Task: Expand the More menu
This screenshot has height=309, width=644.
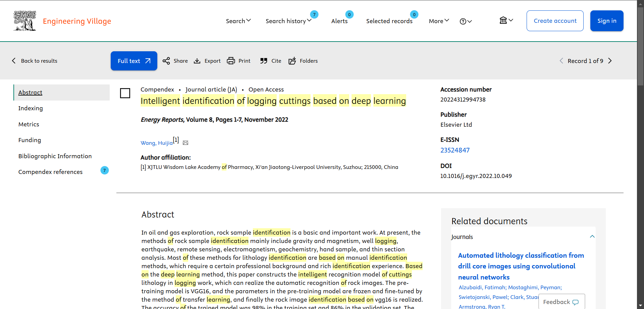Action: click(439, 21)
